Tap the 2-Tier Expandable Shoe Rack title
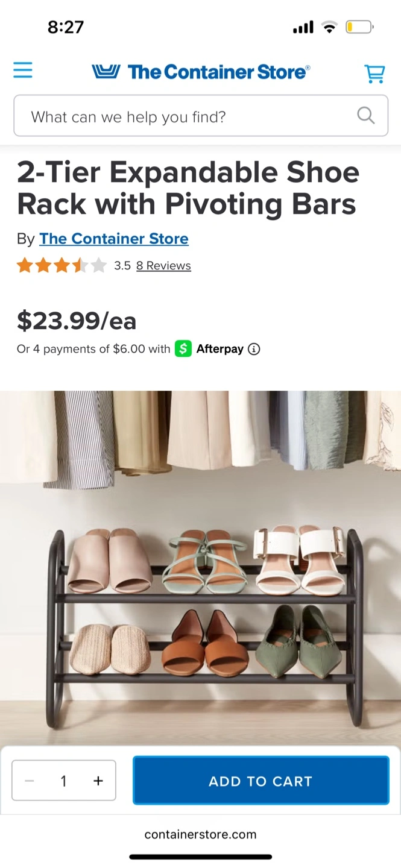Viewport: 401px width, 868px height. tap(188, 189)
